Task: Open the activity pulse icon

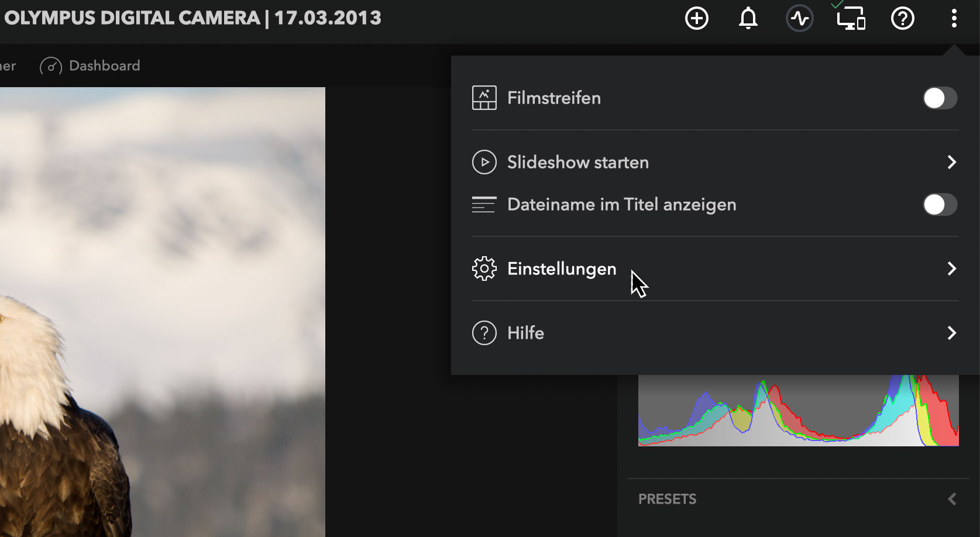Action: (799, 19)
